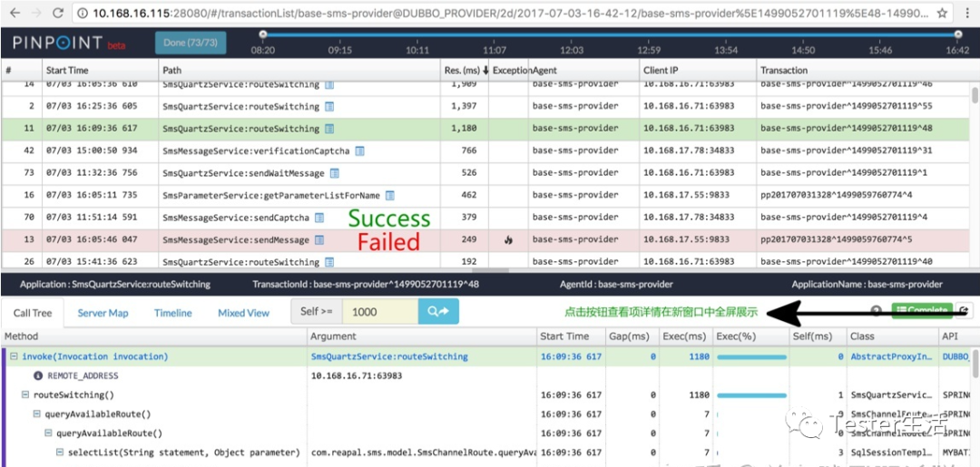Click the call tree vertical scrollbar
This screenshot has height=467, width=980.
coord(975,364)
